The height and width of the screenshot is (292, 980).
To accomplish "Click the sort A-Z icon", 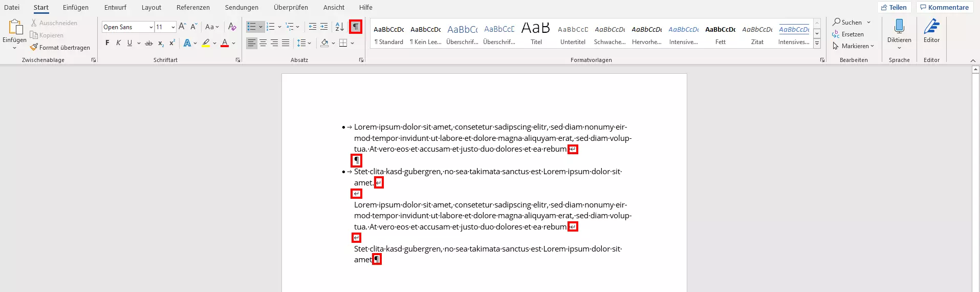I will coord(340,27).
